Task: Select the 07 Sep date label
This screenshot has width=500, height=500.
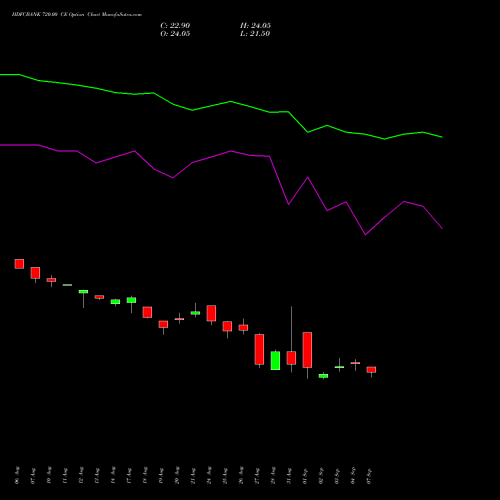Action: point(369,475)
